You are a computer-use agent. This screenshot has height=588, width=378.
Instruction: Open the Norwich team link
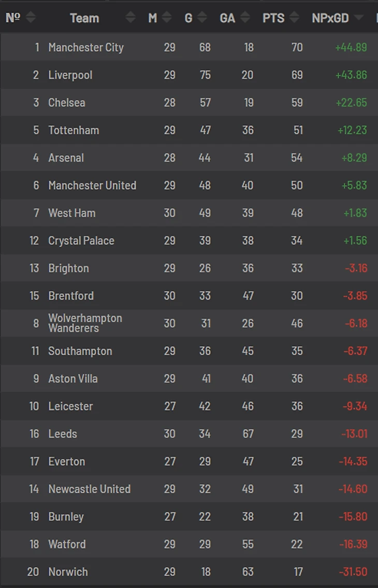coord(68,572)
